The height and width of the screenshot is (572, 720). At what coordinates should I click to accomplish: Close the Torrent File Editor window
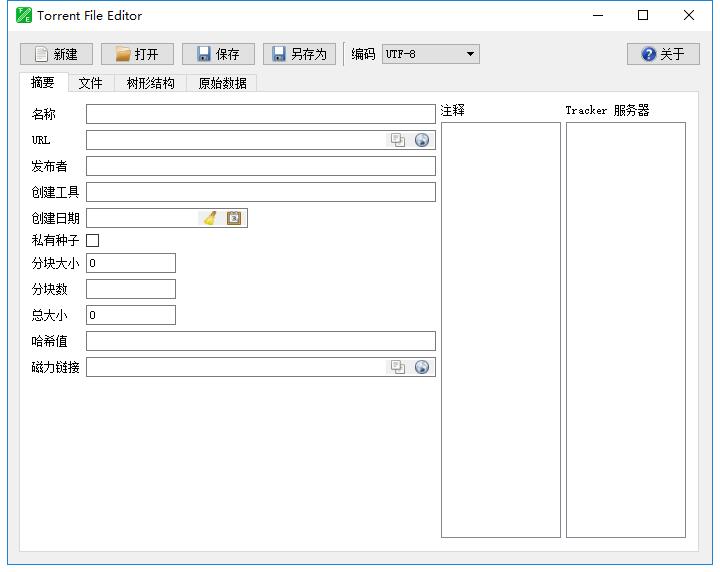pyautogui.click(x=689, y=16)
